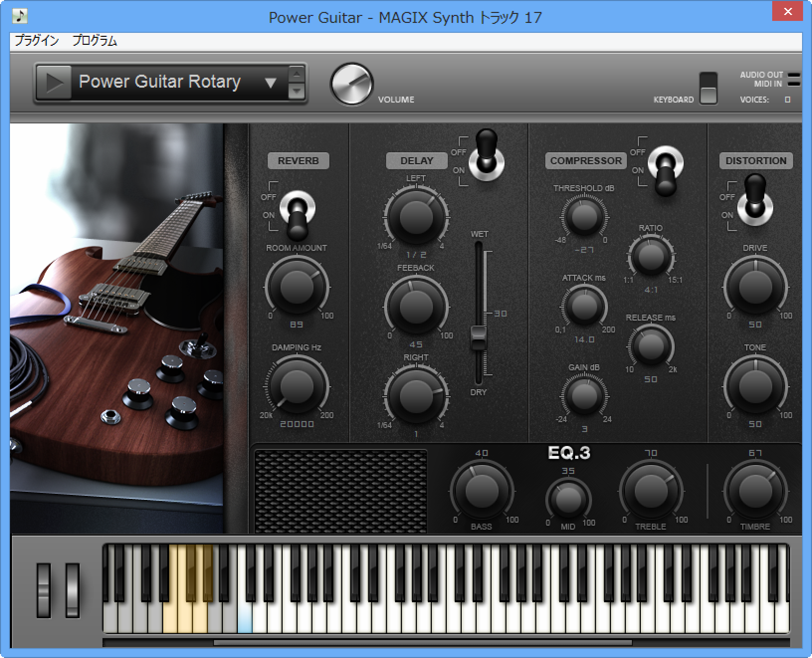The height and width of the screenshot is (658, 812).
Task: Click the MIDI IN indicator light
Action: tap(794, 84)
